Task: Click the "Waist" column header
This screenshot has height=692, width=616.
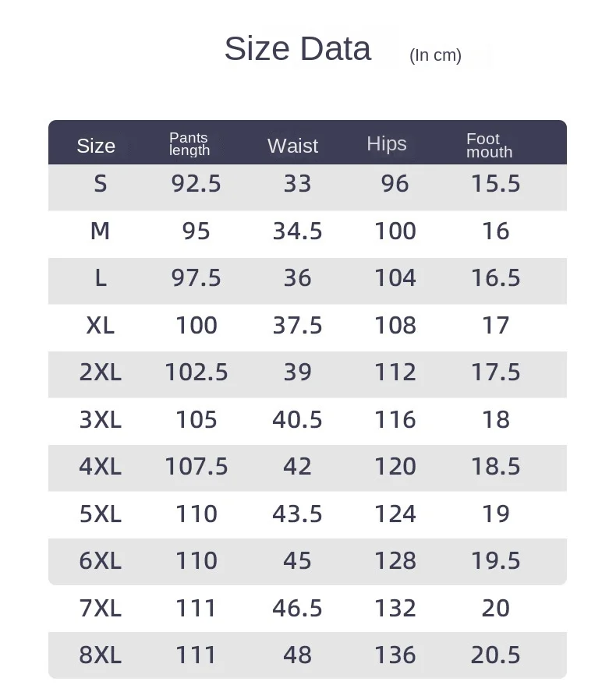Action: pos(292,146)
